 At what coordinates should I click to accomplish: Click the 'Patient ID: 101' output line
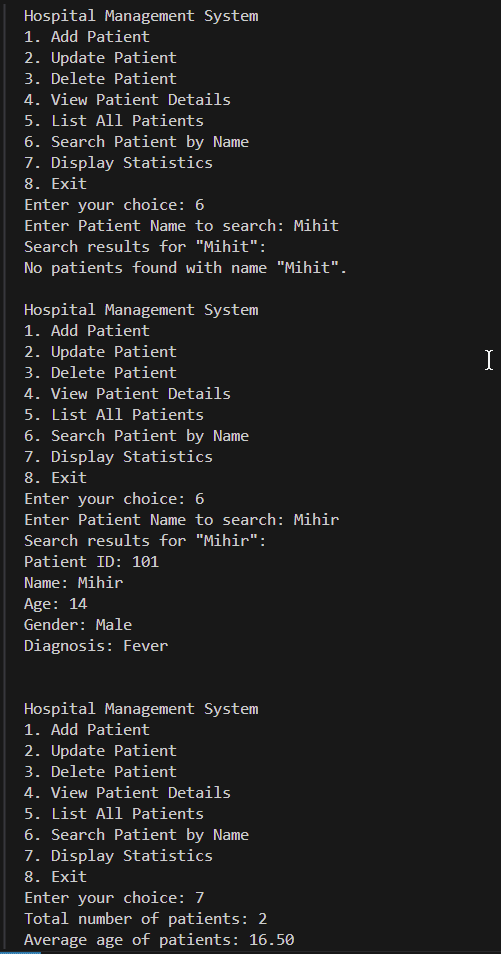pyautogui.click(x=91, y=562)
